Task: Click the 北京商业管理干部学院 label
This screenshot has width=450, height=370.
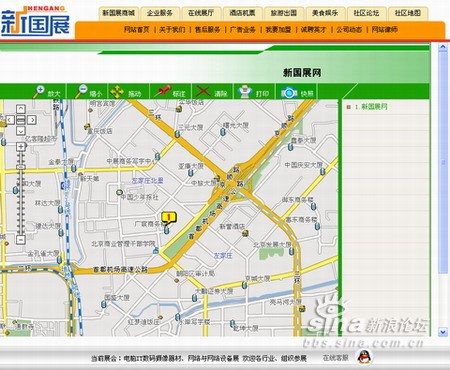Action: 123,244
